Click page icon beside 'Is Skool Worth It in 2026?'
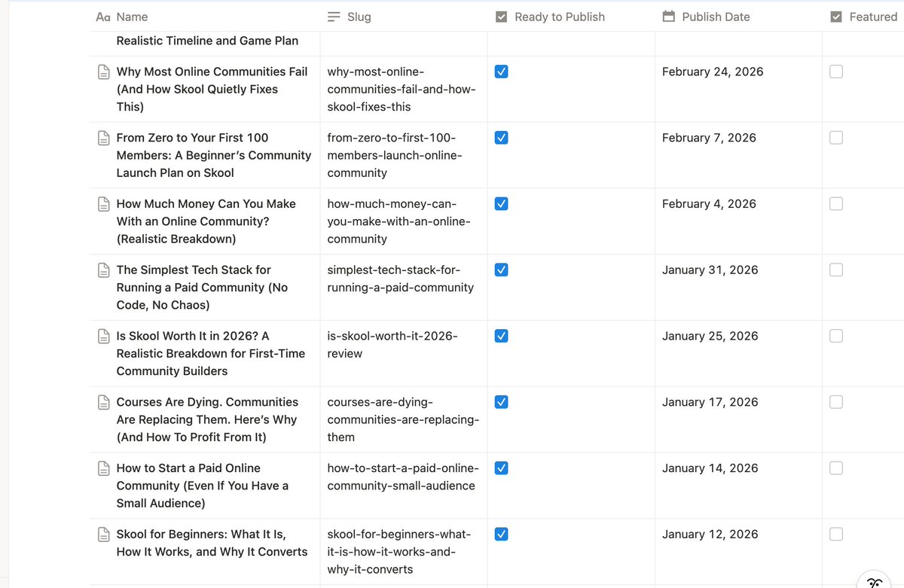904x588 pixels. (104, 337)
